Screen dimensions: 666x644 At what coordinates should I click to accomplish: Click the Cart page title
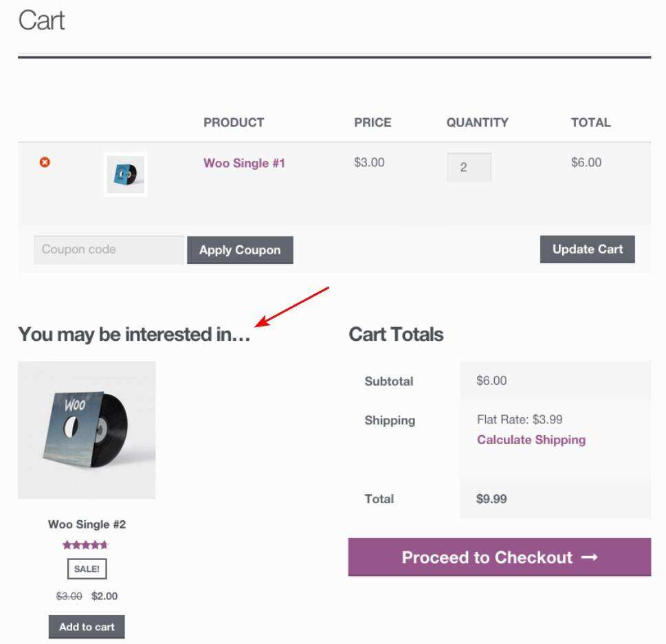coord(41,21)
